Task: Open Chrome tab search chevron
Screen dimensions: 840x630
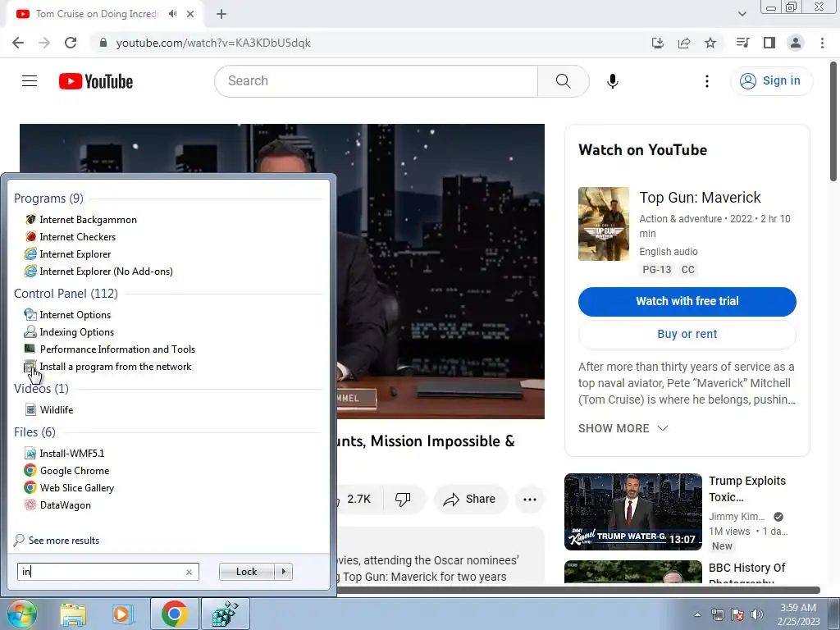Action: click(742, 14)
